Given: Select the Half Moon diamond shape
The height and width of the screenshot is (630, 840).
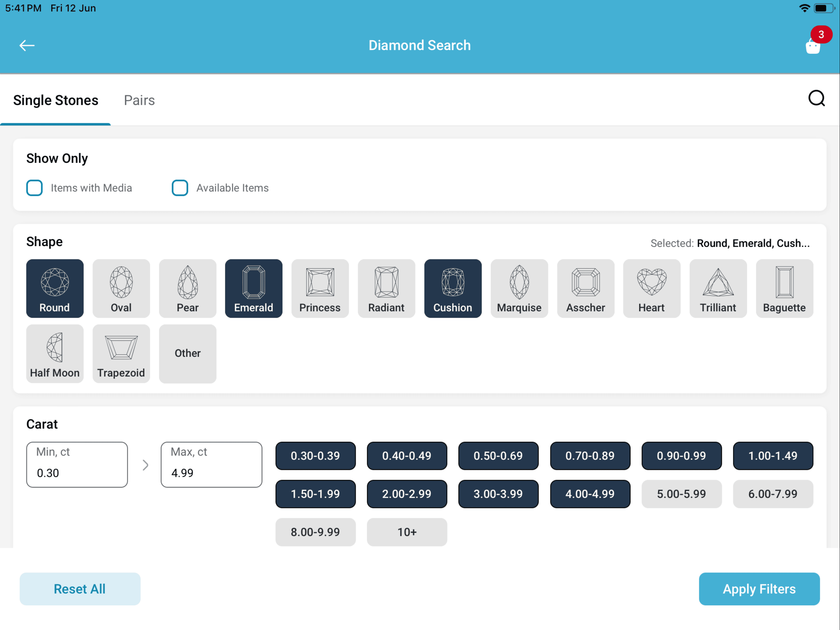Looking at the screenshot, I should pos(55,354).
